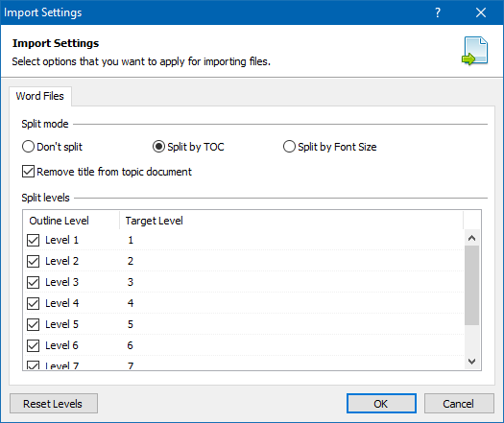Viewport: 504px width, 423px height.
Task: Click the vertical scrollbar thumb in levels list
Action: (x=472, y=286)
